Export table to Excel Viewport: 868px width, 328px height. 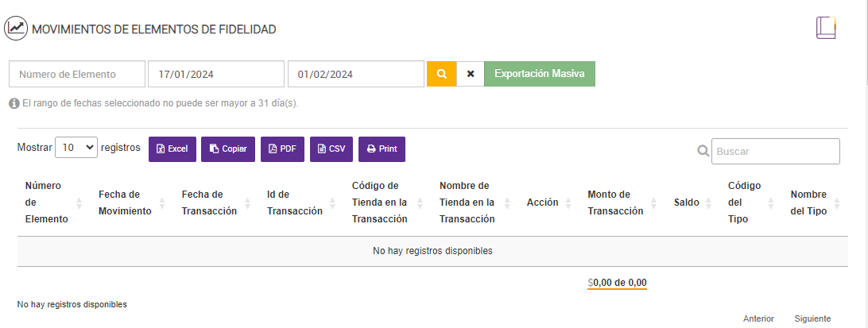(172, 149)
